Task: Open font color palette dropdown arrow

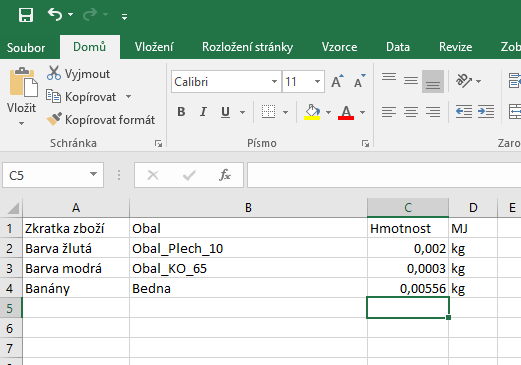Action: (362, 112)
